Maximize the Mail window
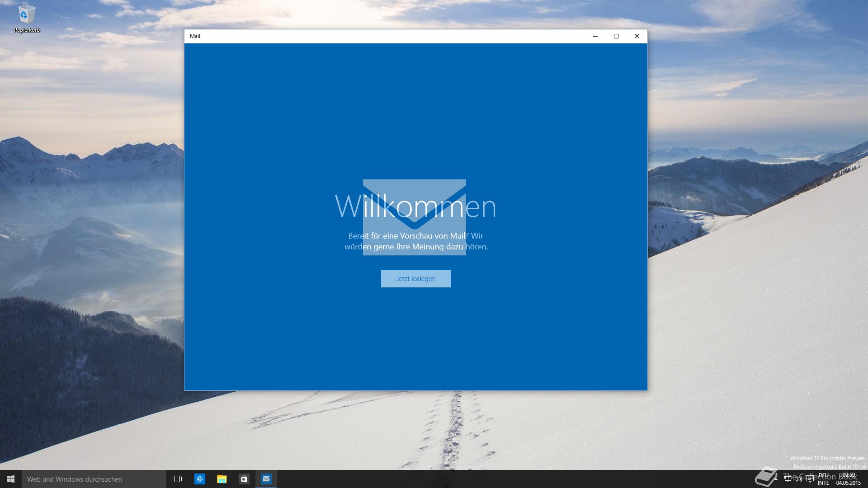 tap(616, 36)
